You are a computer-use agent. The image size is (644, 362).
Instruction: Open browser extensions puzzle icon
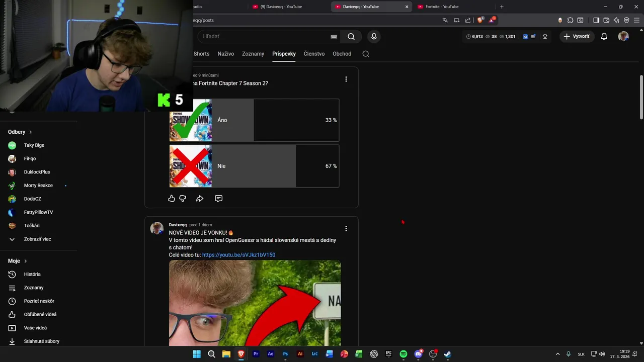coord(570,20)
